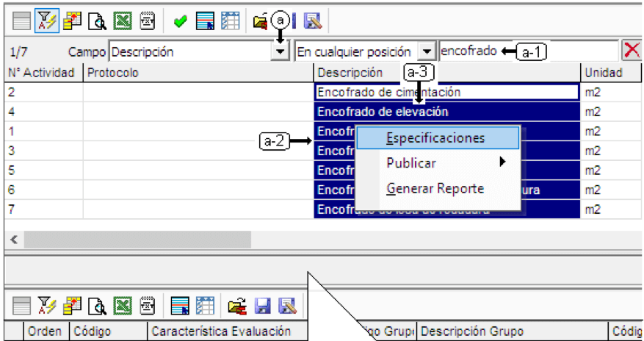Click the horizontal scrollbar left arrow
This screenshot has width=644, height=341.
(14, 240)
